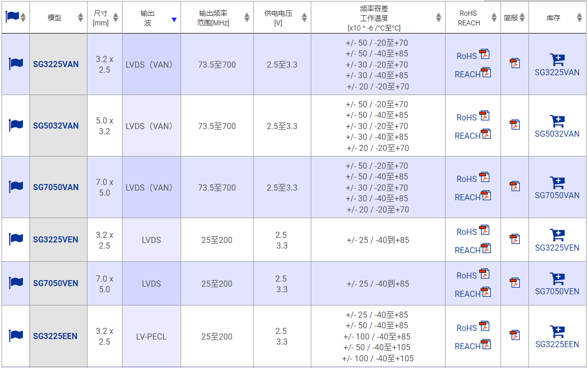The height and width of the screenshot is (368, 588).
Task: Click the LV-PECL output cell
Action: coord(151,336)
